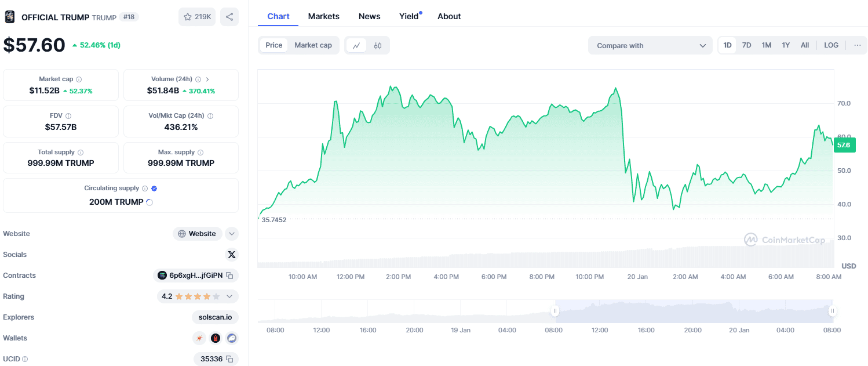Toggle LOG scale on the chart

[x=831, y=45]
